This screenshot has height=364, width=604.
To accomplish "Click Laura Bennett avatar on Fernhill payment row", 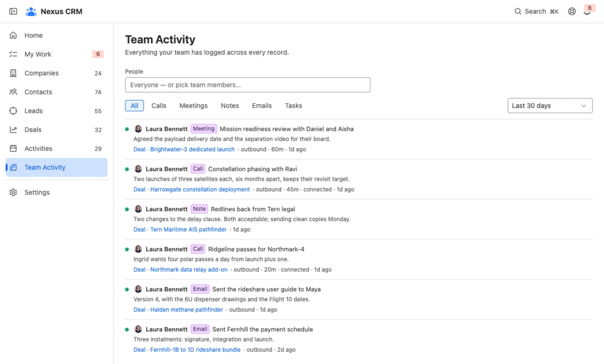I will tap(138, 329).
